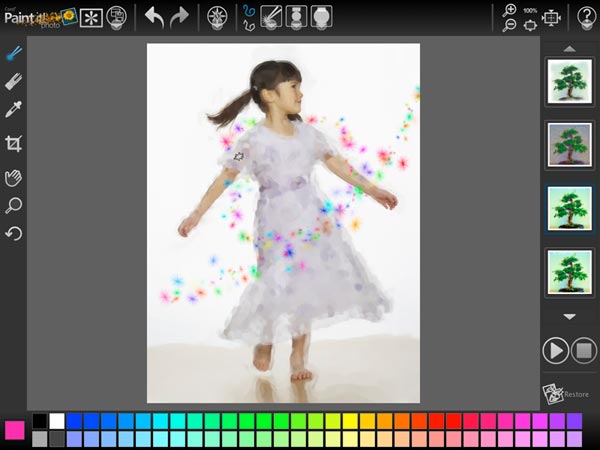This screenshot has width=600, height=450.
Task: Zoom out with the minus magnifier
Action: 511,25
